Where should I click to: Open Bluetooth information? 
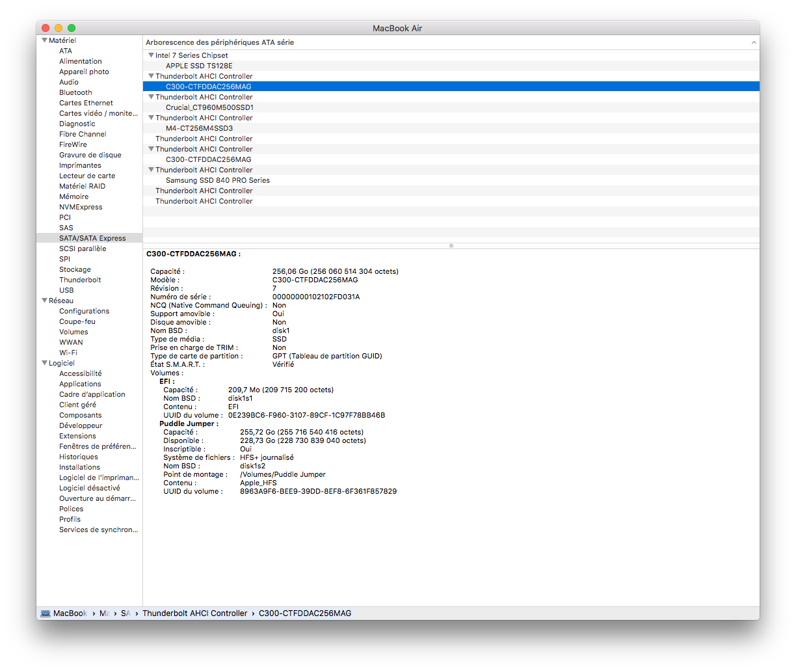click(x=75, y=92)
